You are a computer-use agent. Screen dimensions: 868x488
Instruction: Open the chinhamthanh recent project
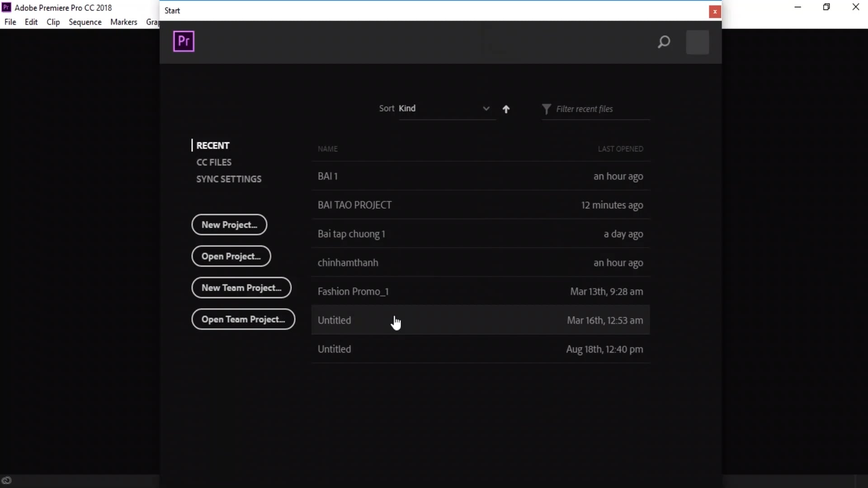pos(481,263)
